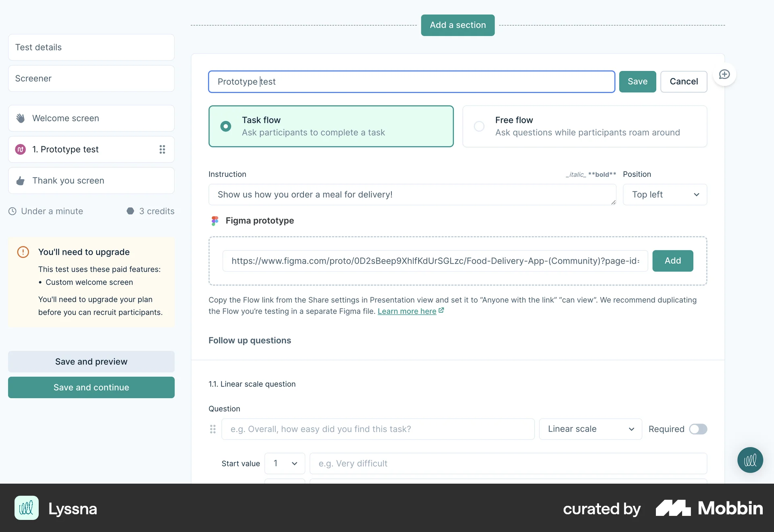The height and width of the screenshot is (532, 774).
Task: Open the Linear scale question type dropdown
Action: 590,429
